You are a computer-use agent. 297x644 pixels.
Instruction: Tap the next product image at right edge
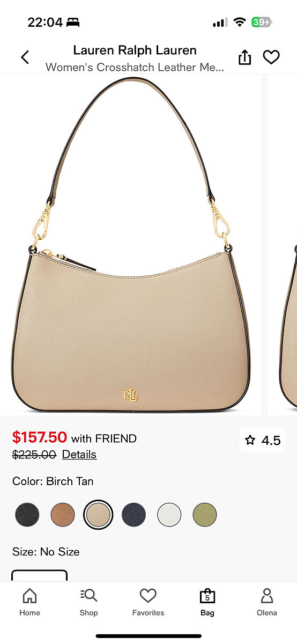point(283,245)
